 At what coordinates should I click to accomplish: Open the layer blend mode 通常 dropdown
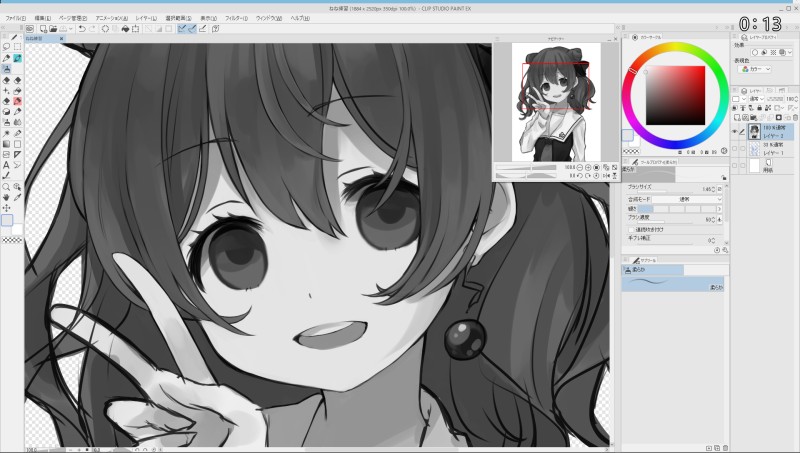[756, 99]
